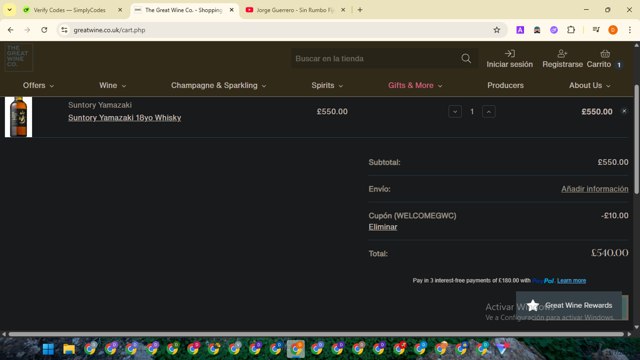Open the Chrome profile avatar
The width and height of the screenshot is (640, 360).
613,30
